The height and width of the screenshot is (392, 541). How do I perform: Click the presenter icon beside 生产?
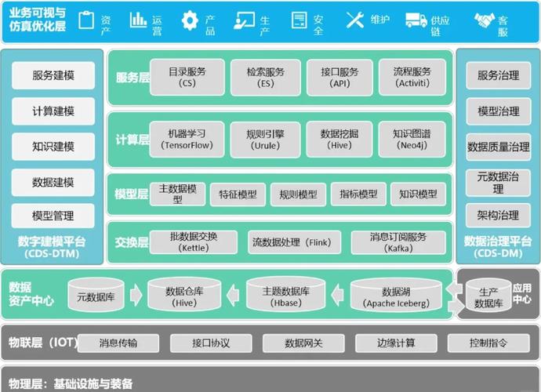tap(245, 20)
